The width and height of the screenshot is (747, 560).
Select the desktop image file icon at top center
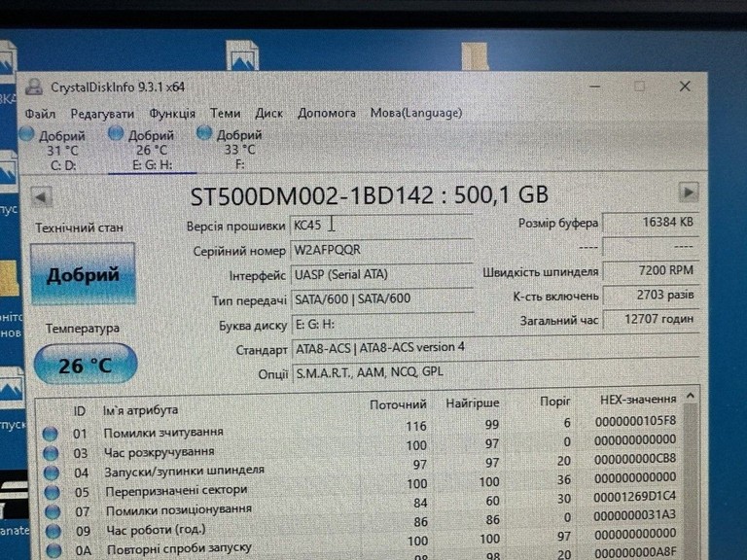[242, 55]
